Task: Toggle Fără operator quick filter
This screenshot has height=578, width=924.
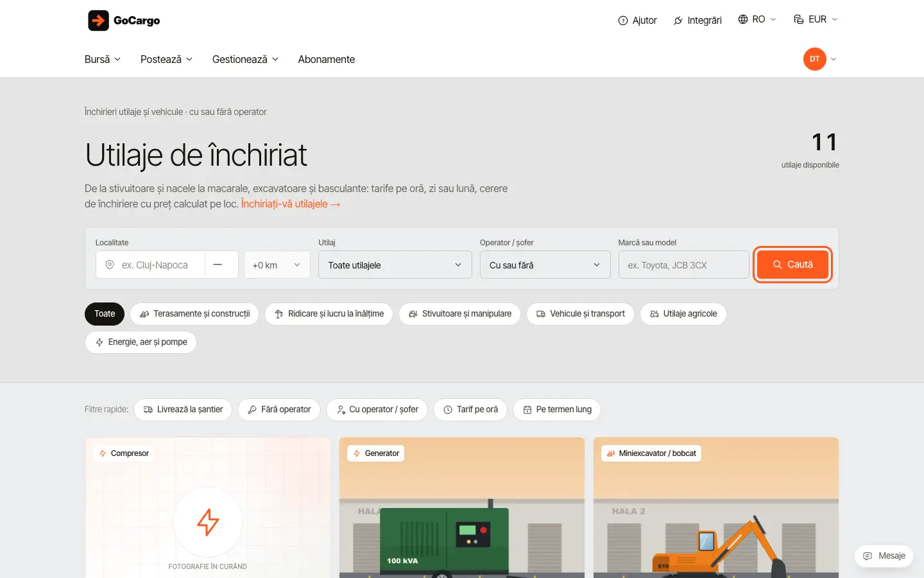Action: (279, 410)
